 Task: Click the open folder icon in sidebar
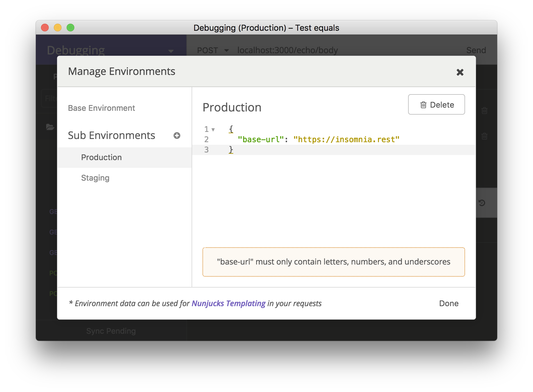tap(50, 127)
